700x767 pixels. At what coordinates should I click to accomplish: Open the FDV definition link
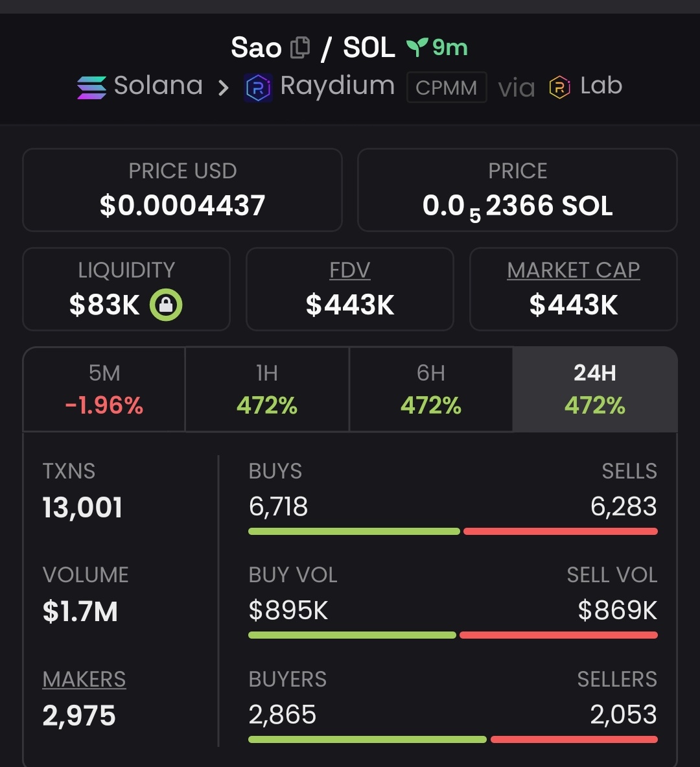point(350,270)
